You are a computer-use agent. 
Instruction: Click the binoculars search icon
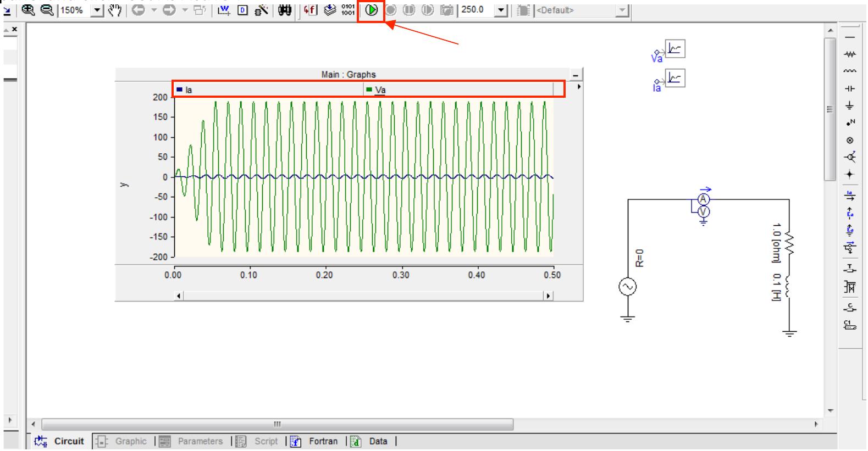[284, 10]
